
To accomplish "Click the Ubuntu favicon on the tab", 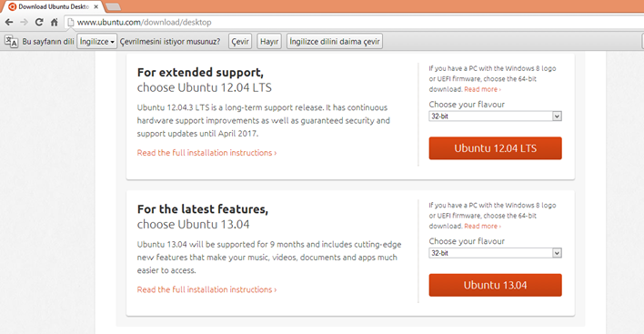I will pos(13,6).
